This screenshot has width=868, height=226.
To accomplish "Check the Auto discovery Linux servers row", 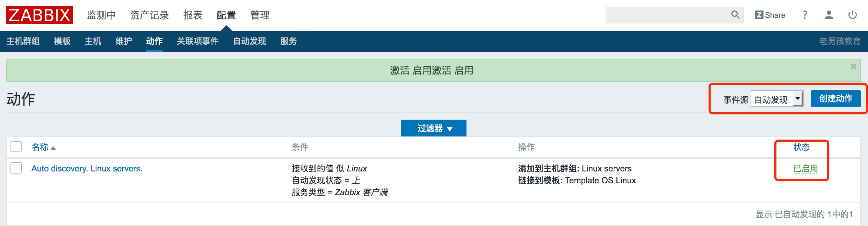I will pyautogui.click(x=16, y=168).
